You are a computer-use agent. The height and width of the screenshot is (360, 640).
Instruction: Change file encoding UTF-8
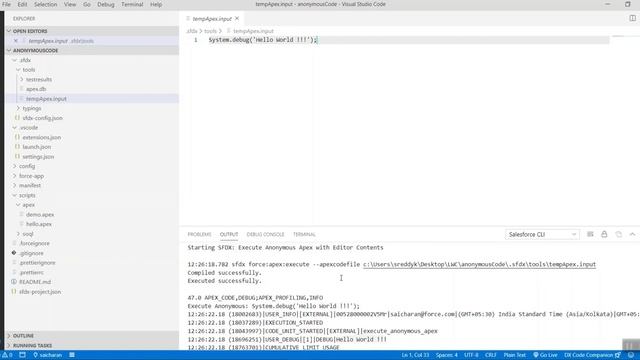click(x=471, y=355)
